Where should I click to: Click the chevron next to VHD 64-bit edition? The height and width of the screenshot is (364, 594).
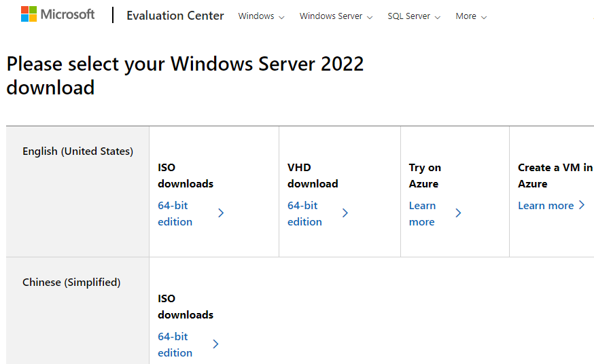tap(345, 213)
